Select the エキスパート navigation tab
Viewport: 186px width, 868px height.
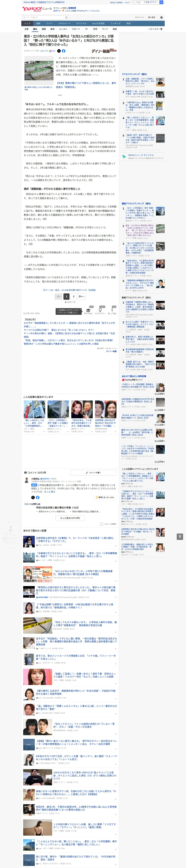click(x=64, y=24)
